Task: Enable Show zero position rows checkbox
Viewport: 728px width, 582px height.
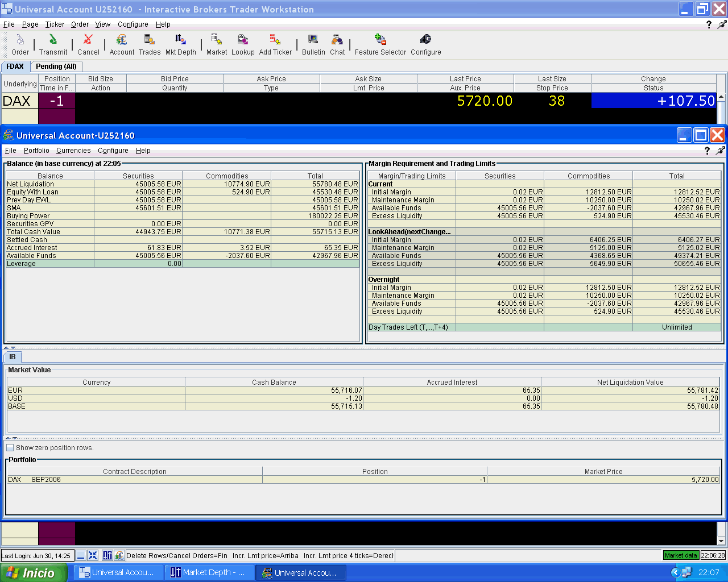Action: [10, 447]
